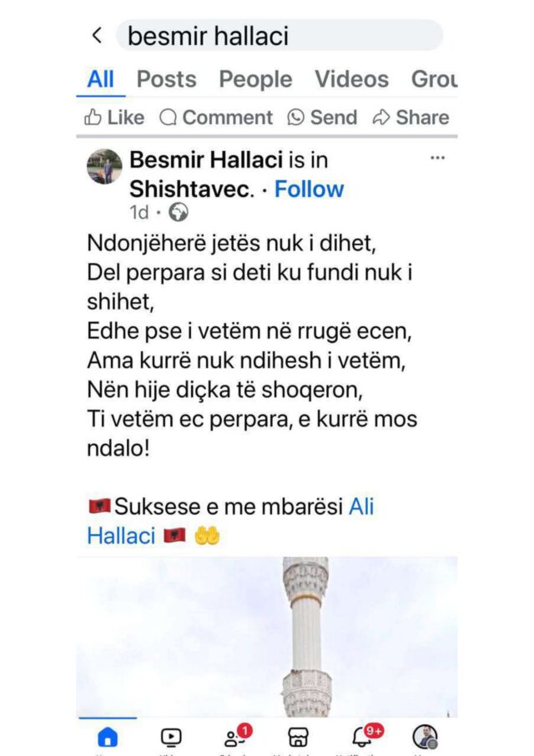This screenshot has width=534, height=756.
Task: Switch to the People tab
Action: tap(255, 79)
